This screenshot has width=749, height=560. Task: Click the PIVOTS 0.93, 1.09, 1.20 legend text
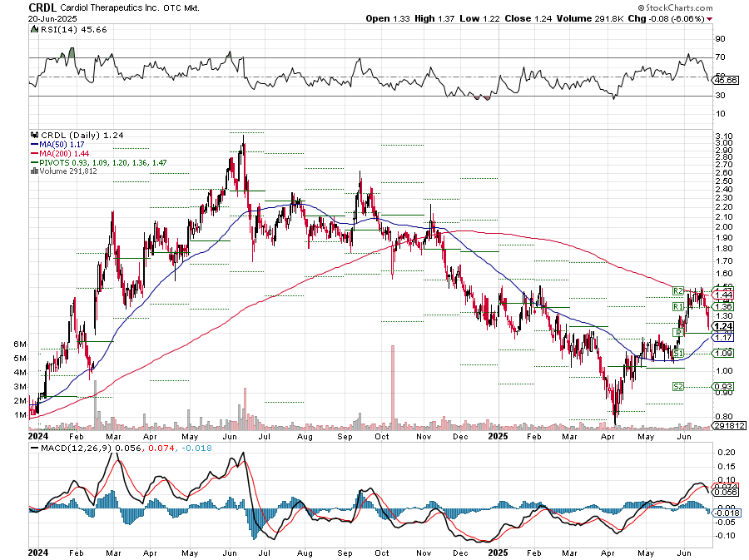(103, 163)
